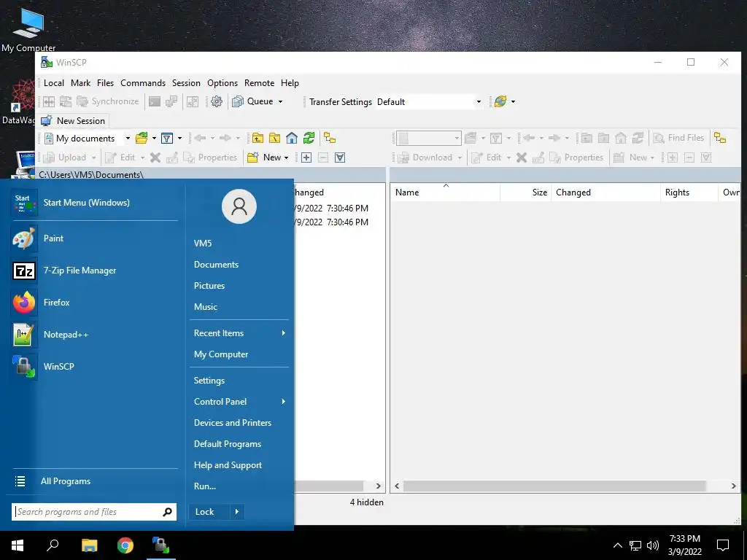Click the user avatar picture
Image resolution: width=747 pixels, height=560 pixels.
click(x=239, y=206)
